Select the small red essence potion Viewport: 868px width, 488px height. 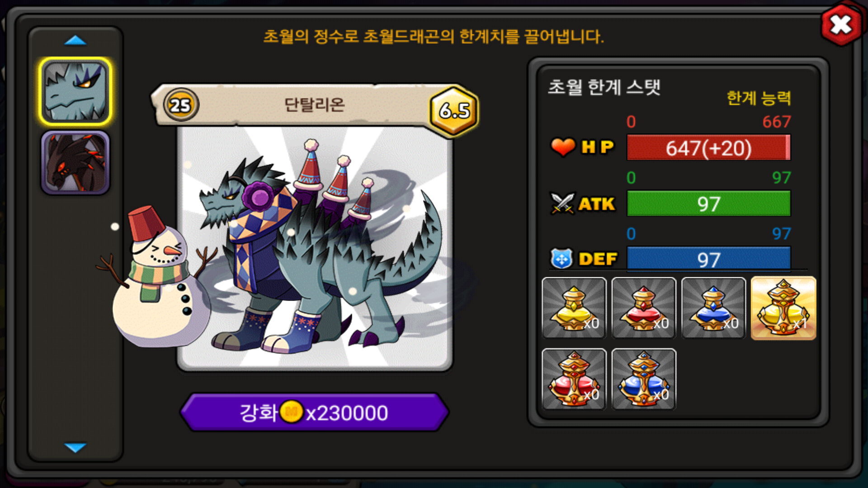[644, 308]
